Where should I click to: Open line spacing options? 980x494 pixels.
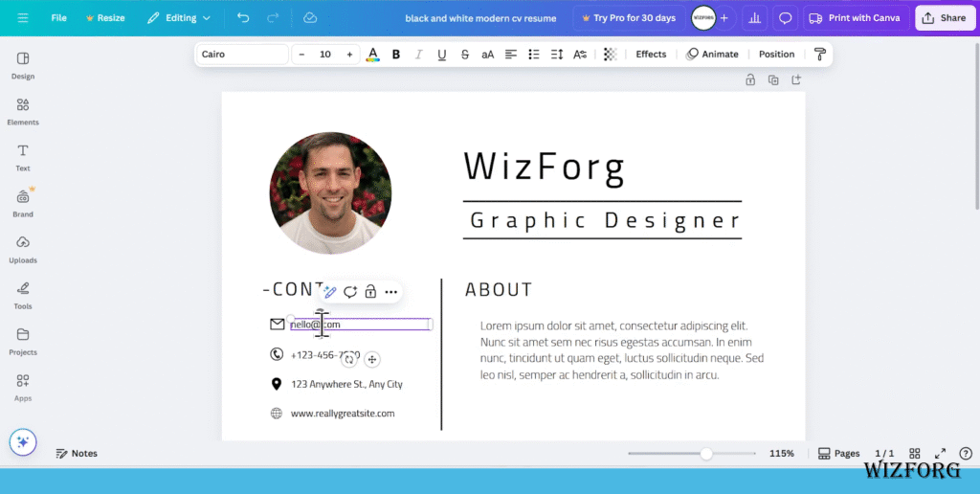click(557, 55)
